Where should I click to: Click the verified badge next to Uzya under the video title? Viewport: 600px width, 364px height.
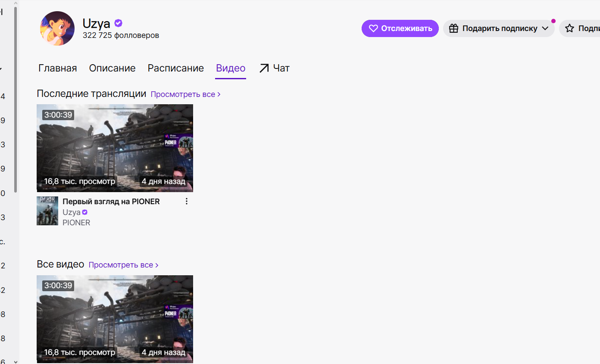(x=85, y=212)
